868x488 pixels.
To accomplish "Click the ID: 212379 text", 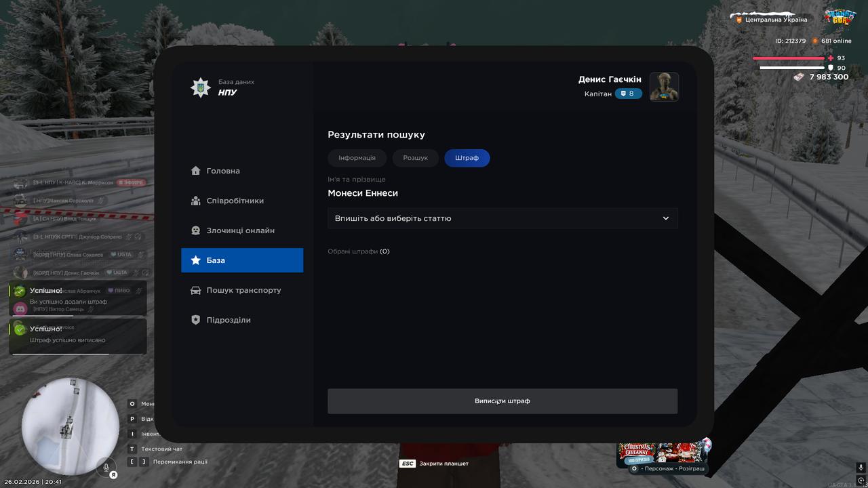I will (791, 41).
